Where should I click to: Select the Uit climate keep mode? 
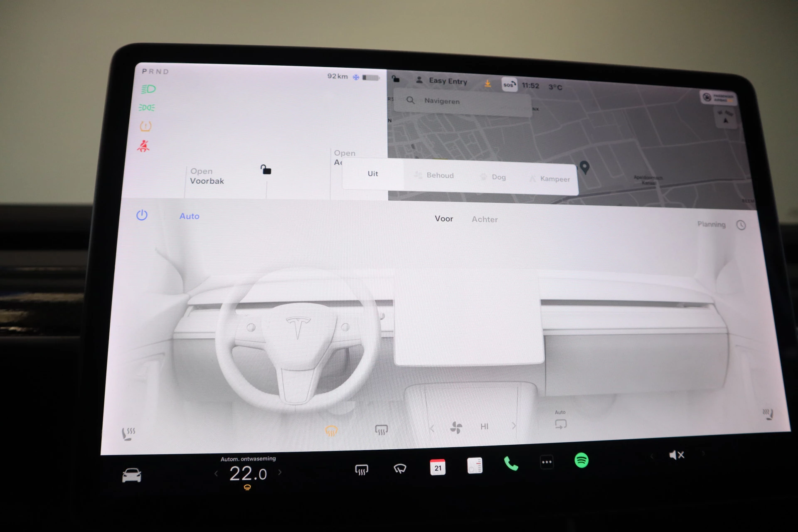[373, 174]
